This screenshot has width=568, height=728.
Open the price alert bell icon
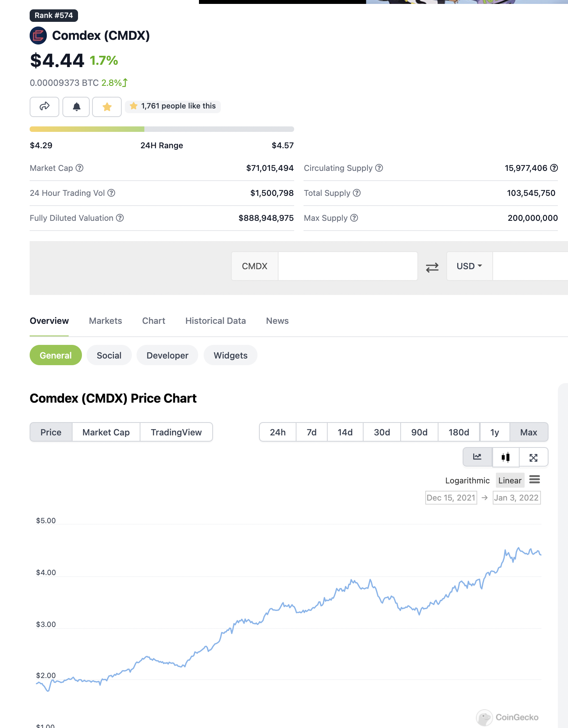[76, 107]
